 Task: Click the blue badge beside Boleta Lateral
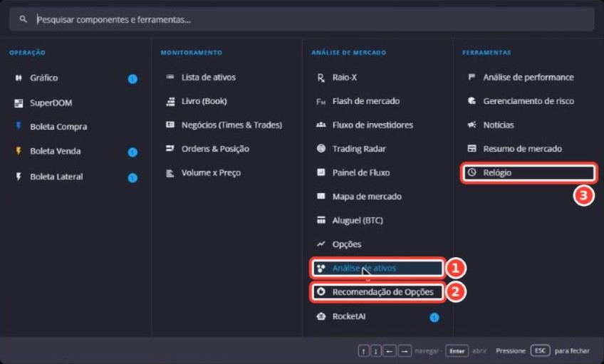(132, 178)
